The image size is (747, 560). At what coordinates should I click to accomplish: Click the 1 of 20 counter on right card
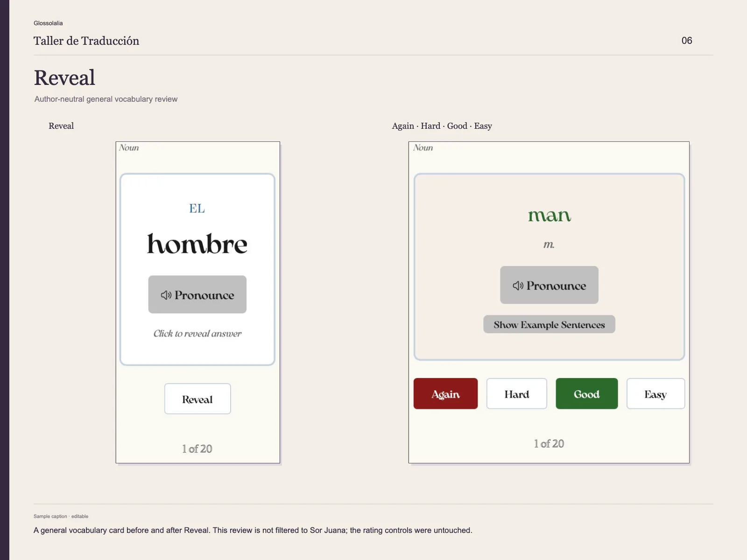(549, 444)
